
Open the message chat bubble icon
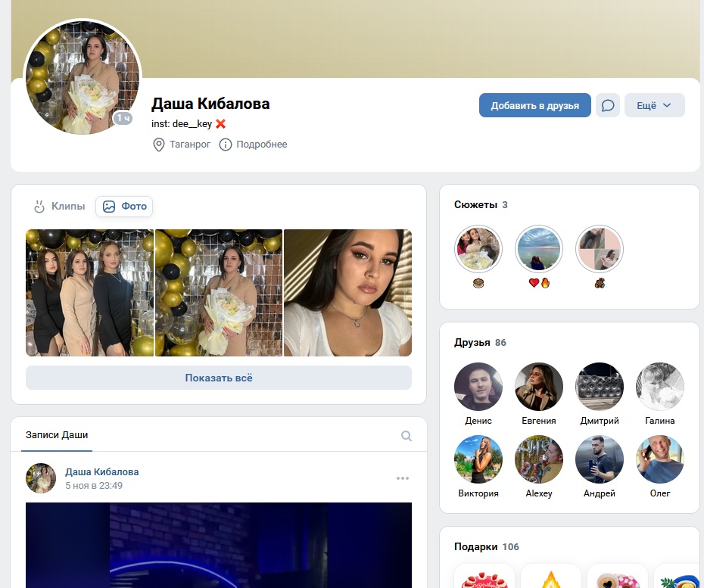(x=607, y=105)
